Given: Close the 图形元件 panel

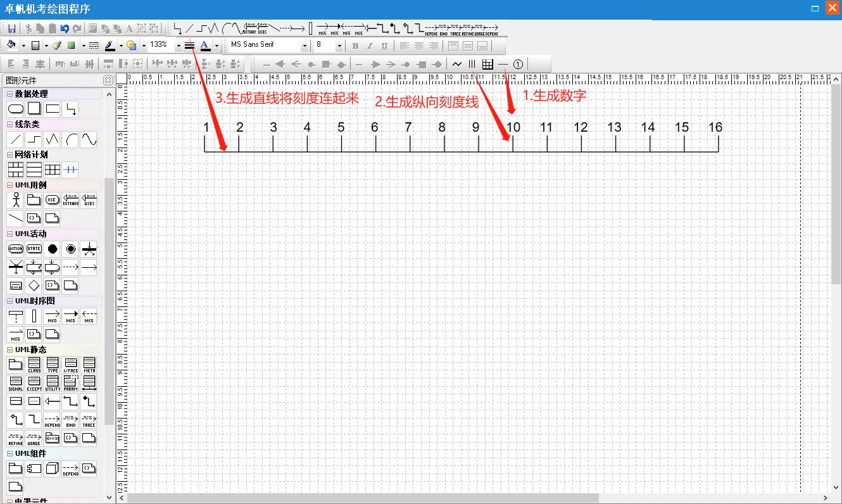Looking at the screenshot, I should [108, 80].
